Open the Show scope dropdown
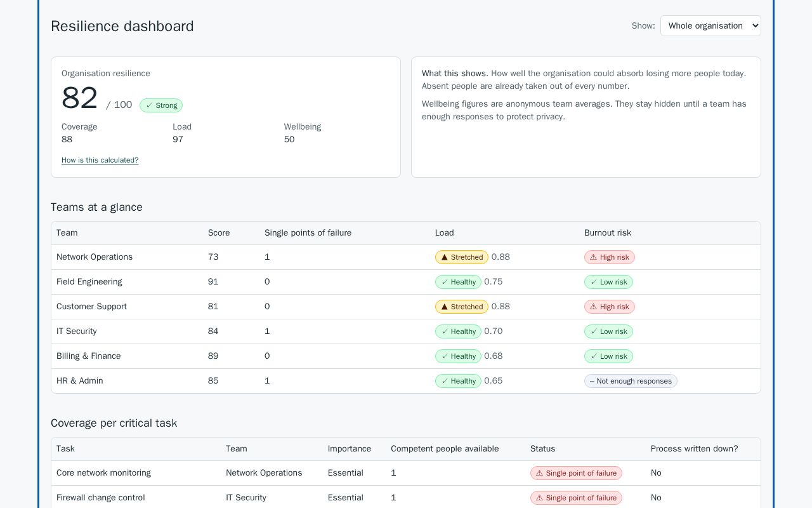 (x=710, y=26)
